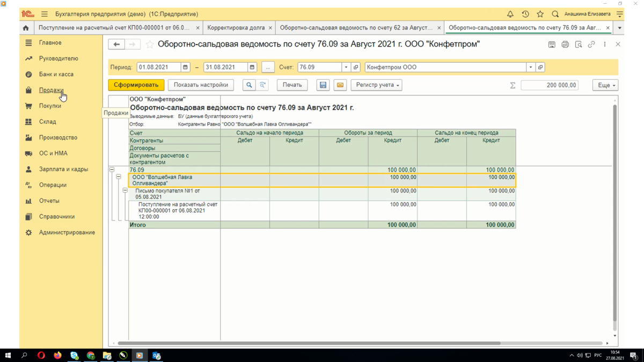The height and width of the screenshot is (362, 644).
Task: Open the Зарплата и кадры section
Action: (63, 169)
